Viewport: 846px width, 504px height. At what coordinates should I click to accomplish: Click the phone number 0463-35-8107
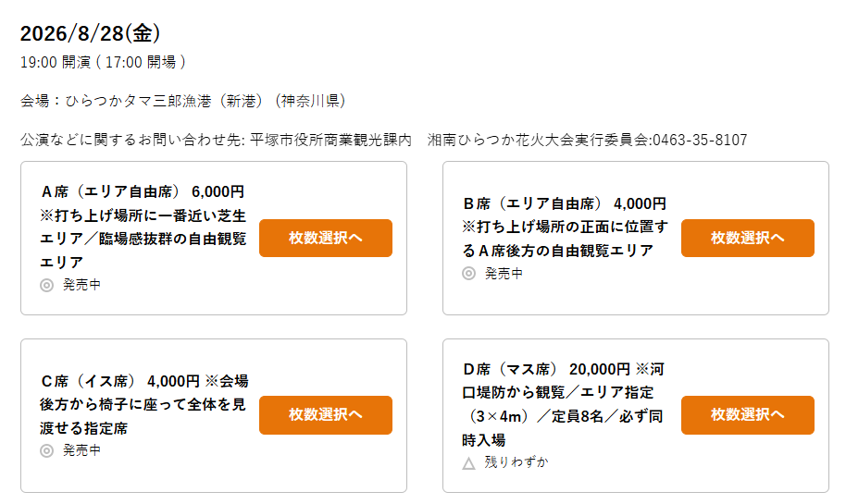pos(700,141)
